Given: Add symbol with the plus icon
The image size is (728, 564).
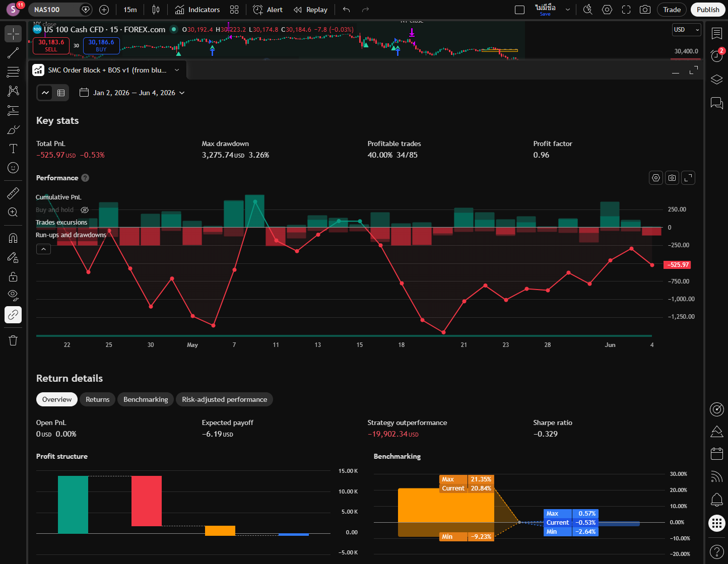Looking at the screenshot, I should click(x=104, y=10).
